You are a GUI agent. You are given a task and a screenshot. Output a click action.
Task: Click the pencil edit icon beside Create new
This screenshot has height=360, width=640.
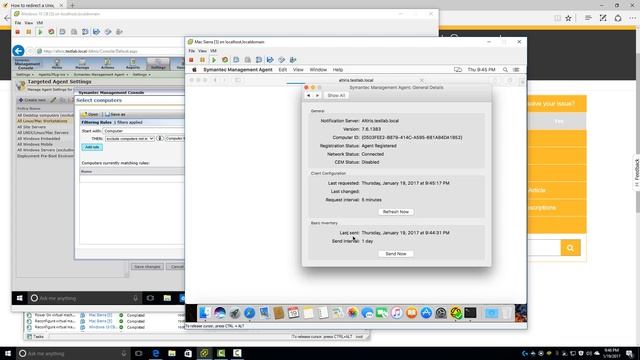pyautogui.click(x=53, y=100)
